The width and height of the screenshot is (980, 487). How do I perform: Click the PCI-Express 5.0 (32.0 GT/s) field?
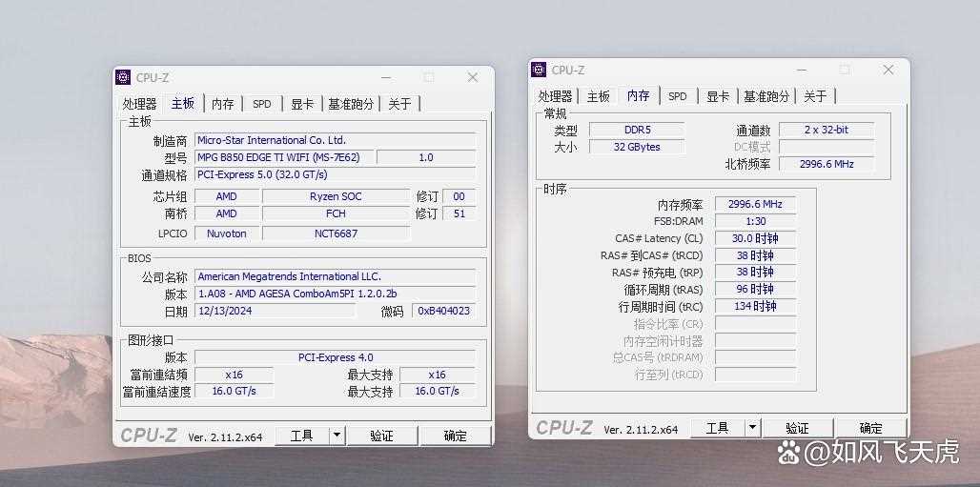335,174
